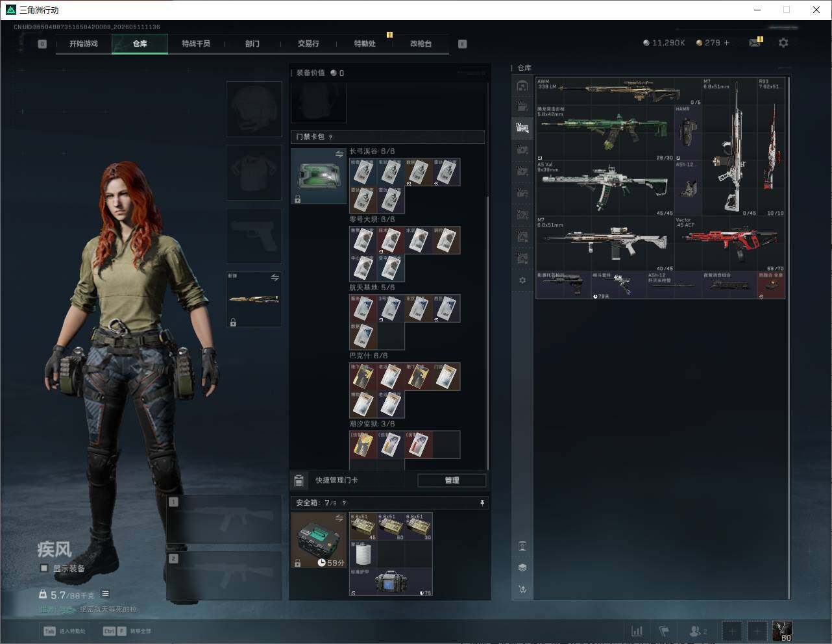Switch to the 改枪台 tab
The height and width of the screenshot is (644, 832).
click(x=421, y=43)
